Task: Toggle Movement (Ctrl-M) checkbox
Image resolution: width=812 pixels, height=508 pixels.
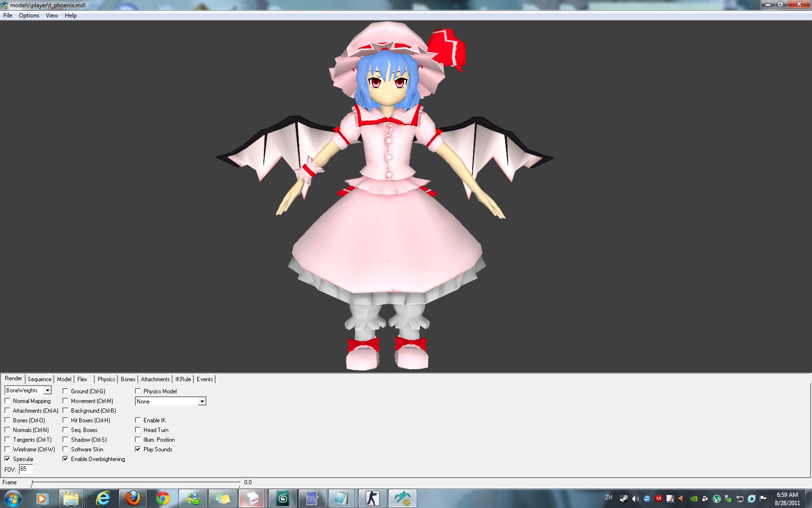Action: coord(65,401)
